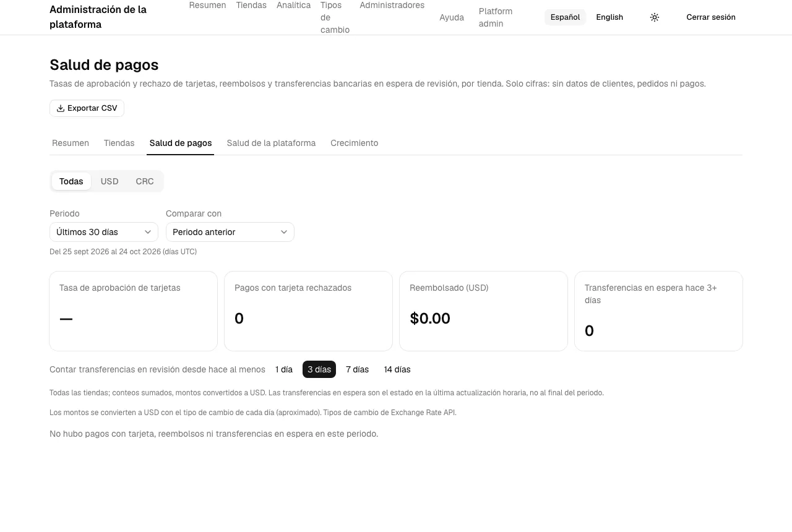
Task: Select the Todas currency filter
Action: 71,181
